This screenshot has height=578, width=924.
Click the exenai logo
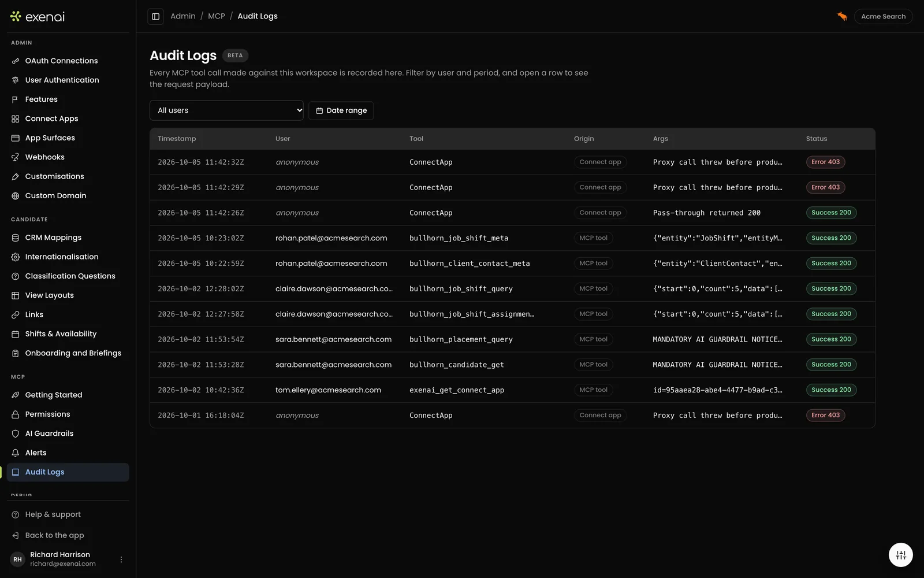(38, 17)
